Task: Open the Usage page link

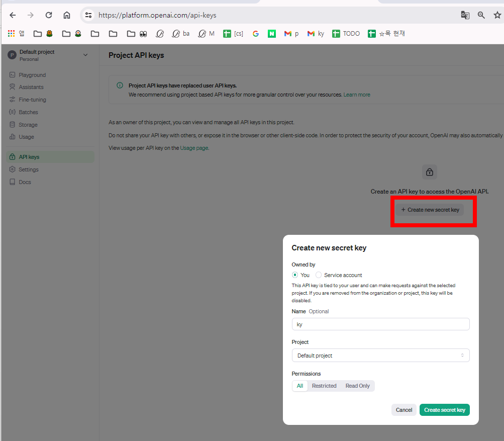Action: coord(194,148)
